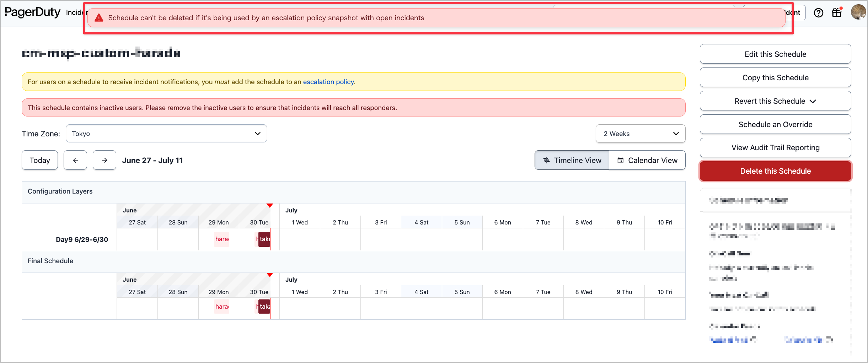Click 10 Fri column header in Final Schedule
868x363 pixels.
[x=665, y=292]
